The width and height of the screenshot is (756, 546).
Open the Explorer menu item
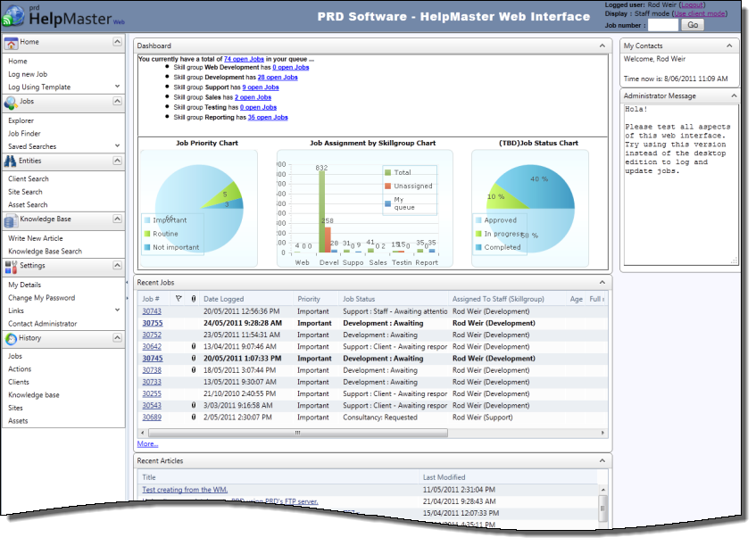(x=21, y=120)
